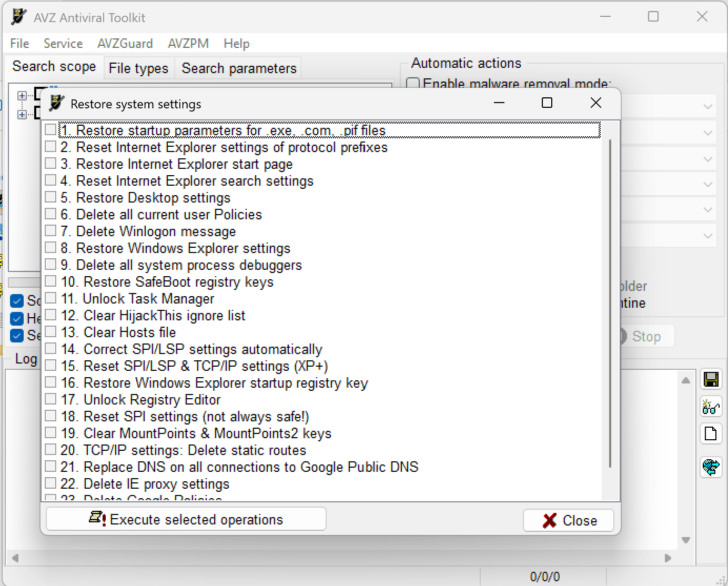
Task: Save the log using the floppy disk icon
Action: click(711, 379)
